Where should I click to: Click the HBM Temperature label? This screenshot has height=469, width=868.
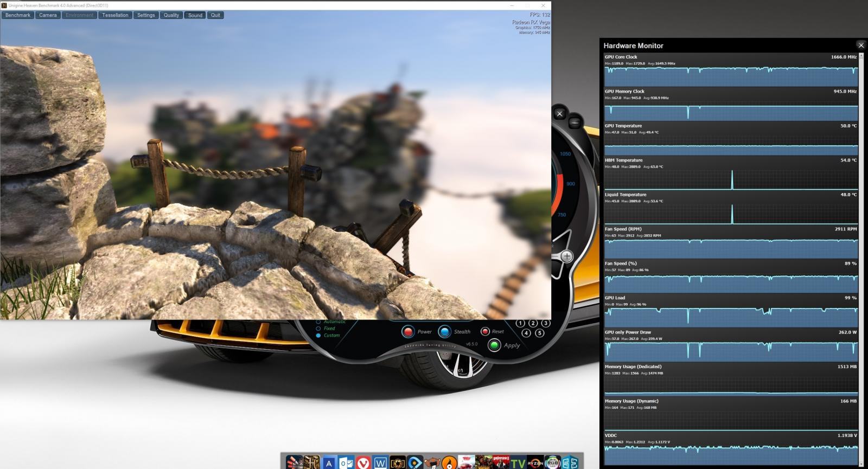(623, 160)
